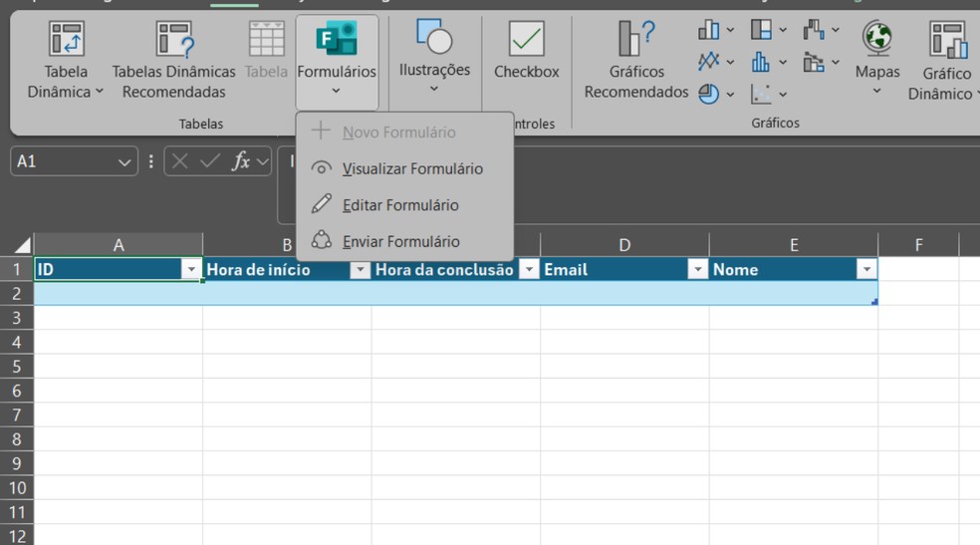Click the Hora de início header cell

click(287, 269)
